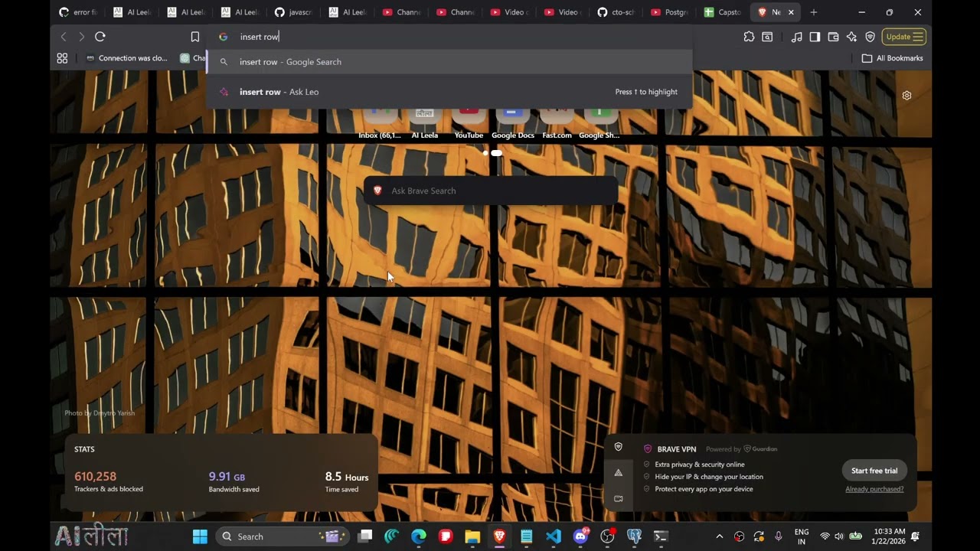Show hidden system tray icons

tap(719, 536)
